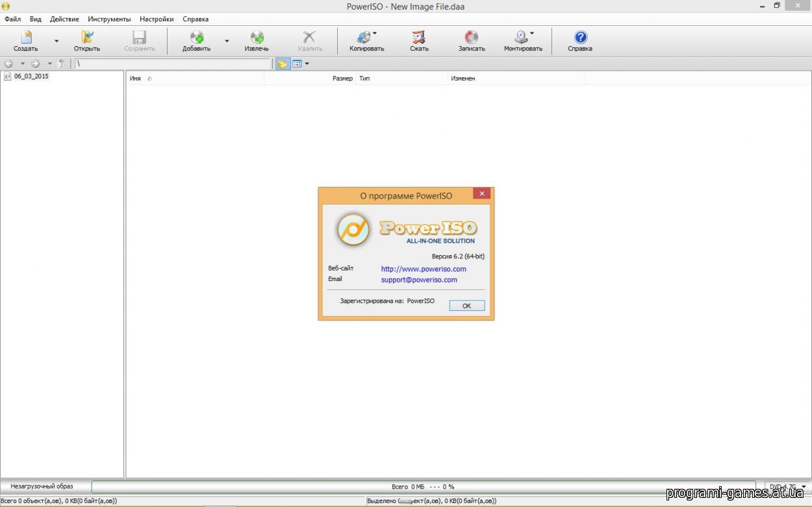Select the 06_03_2015 tree item
This screenshot has width=812, height=507.
click(x=31, y=76)
